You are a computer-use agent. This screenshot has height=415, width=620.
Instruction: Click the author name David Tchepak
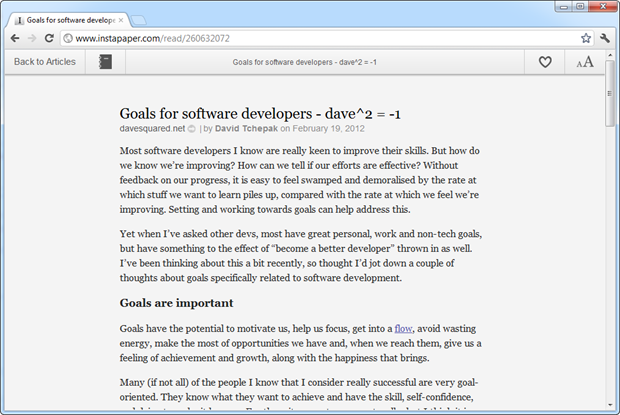pos(246,128)
